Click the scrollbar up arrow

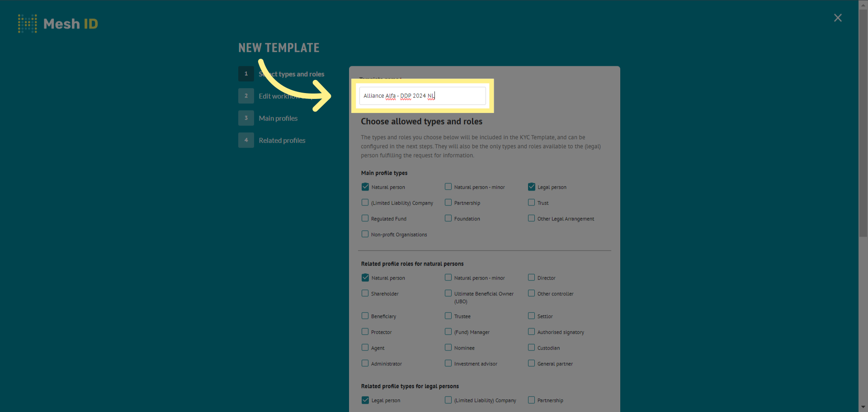coord(863,5)
